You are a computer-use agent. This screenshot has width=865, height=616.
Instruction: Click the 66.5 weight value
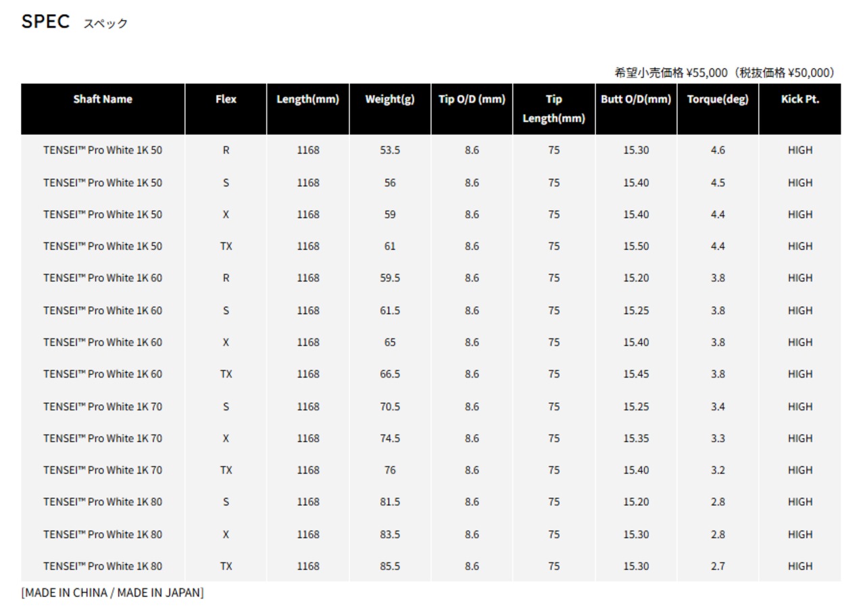pos(390,374)
